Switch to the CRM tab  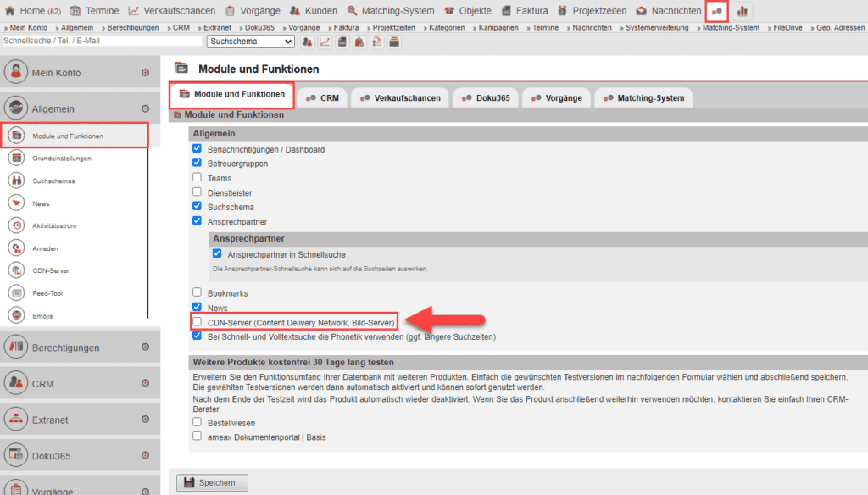coord(322,97)
